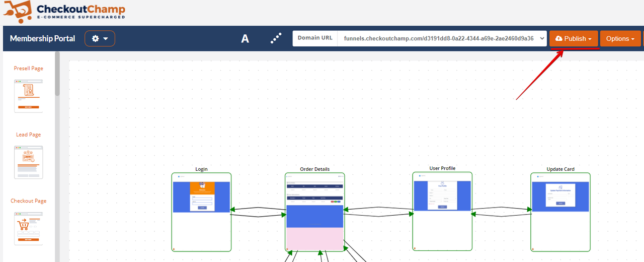This screenshot has width=644, height=262.
Task: Open the gear settings dropdown
Action: 100,39
